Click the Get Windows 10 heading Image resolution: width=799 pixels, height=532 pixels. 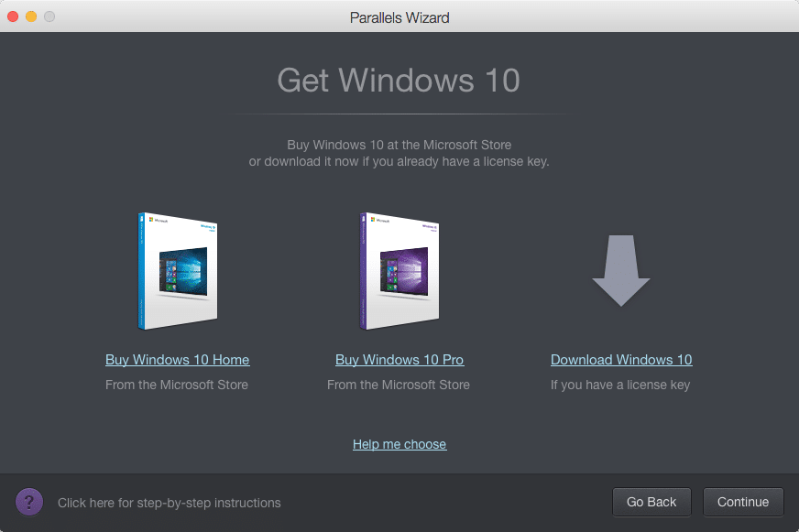(399, 81)
